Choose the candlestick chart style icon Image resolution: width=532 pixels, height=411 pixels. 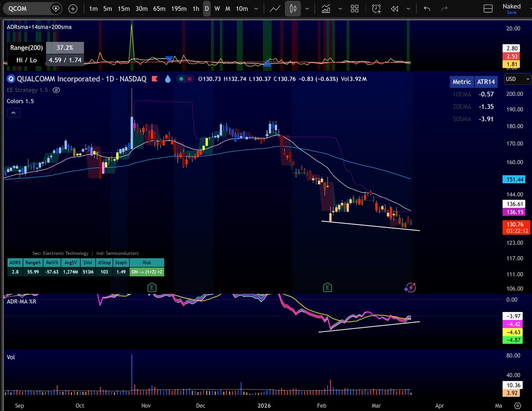tap(292, 8)
